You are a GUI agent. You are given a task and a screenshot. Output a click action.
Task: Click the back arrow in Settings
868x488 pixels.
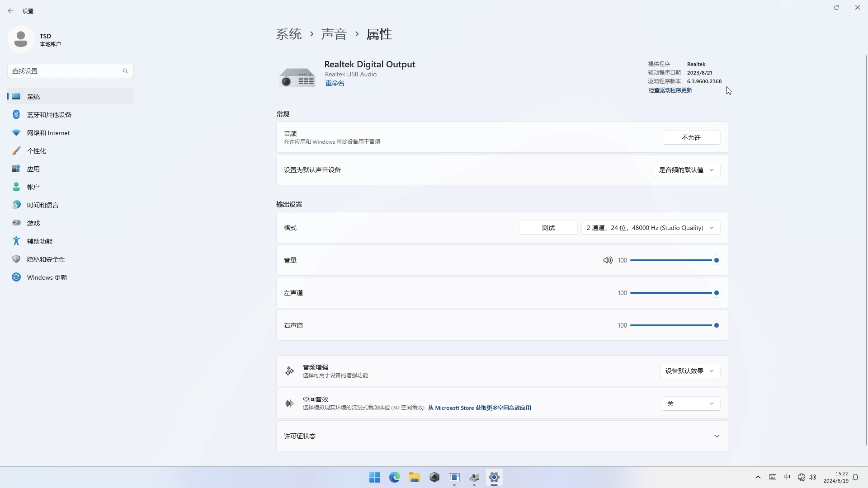pos(11,11)
